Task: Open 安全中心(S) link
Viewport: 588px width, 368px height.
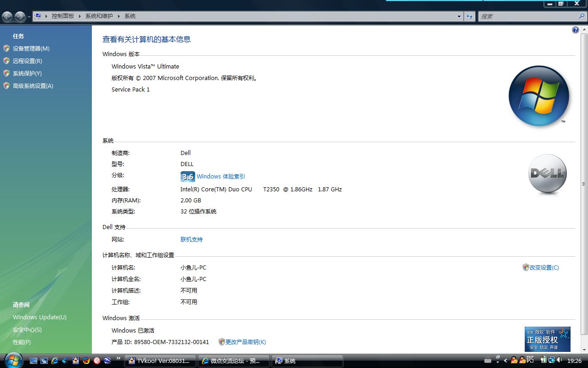Action: click(x=27, y=329)
